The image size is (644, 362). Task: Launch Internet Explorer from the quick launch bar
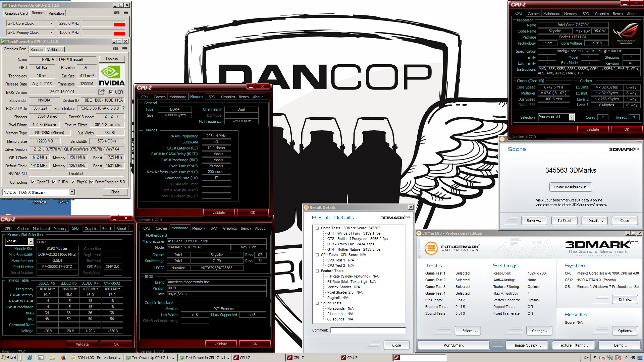pyautogui.click(x=30, y=358)
